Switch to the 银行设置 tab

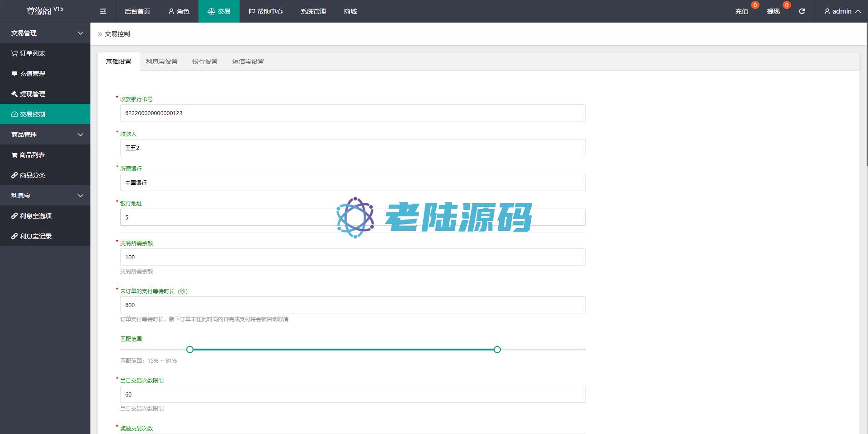205,61
